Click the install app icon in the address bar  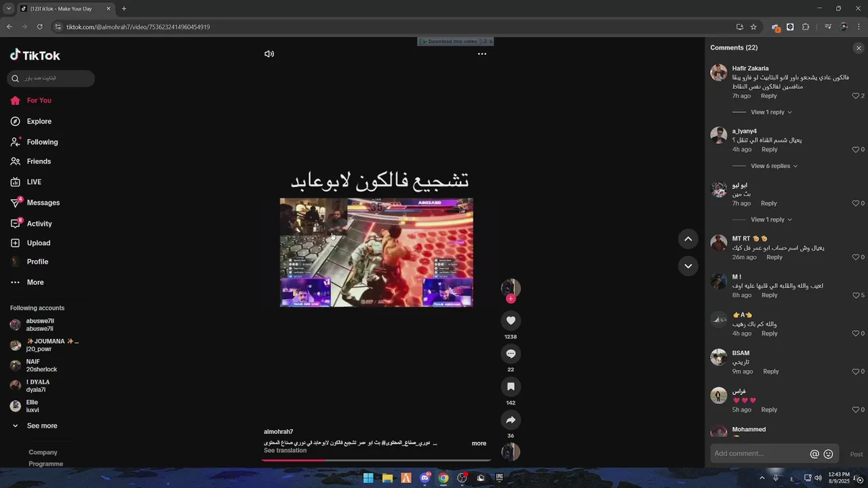point(739,27)
